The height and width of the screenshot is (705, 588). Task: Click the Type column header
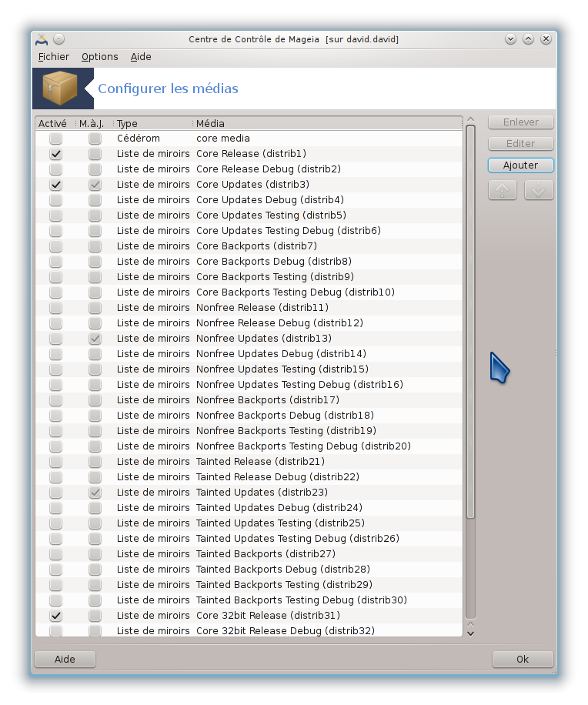pyautogui.click(x=153, y=124)
